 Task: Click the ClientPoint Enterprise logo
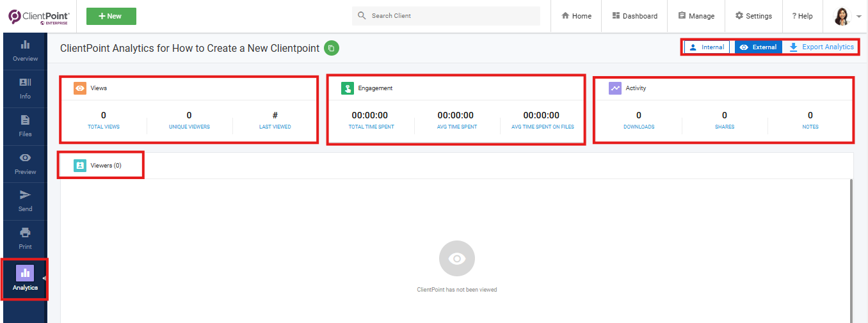click(39, 16)
